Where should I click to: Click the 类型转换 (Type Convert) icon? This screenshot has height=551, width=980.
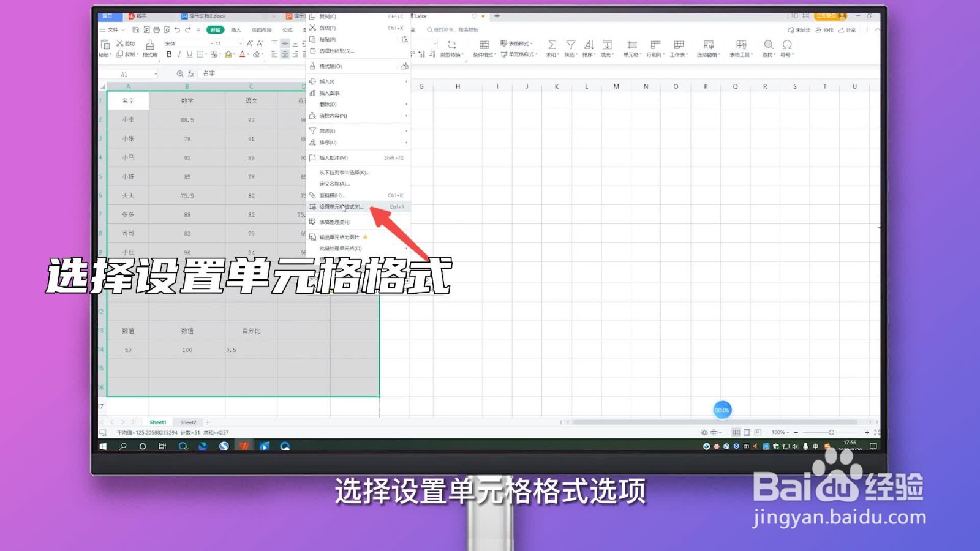[x=452, y=45]
